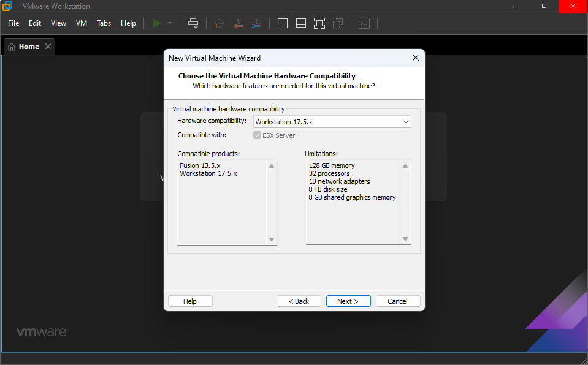This screenshot has width=588, height=365.
Task: Open the power options arrow beside play icon
Action: click(170, 23)
